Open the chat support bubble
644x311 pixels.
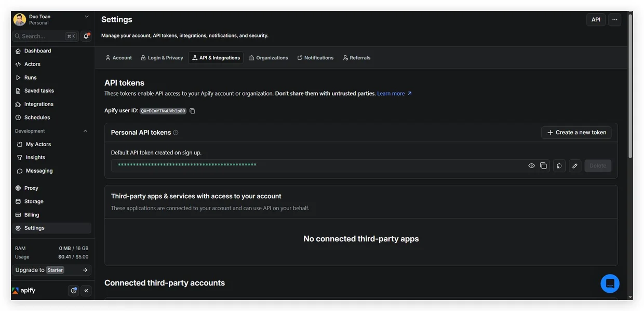pyautogui.click(x=610, y=283)
